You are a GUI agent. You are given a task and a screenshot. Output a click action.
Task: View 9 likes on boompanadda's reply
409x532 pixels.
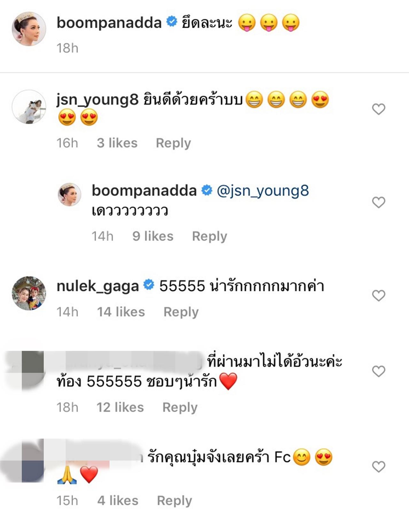pyautogui.click(x=153, y=236)
